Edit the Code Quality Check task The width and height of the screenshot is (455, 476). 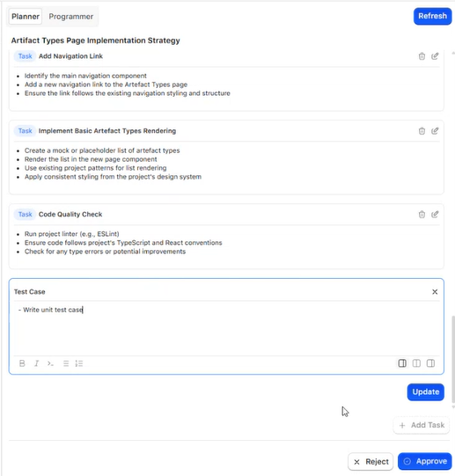(x=435, y=215)
